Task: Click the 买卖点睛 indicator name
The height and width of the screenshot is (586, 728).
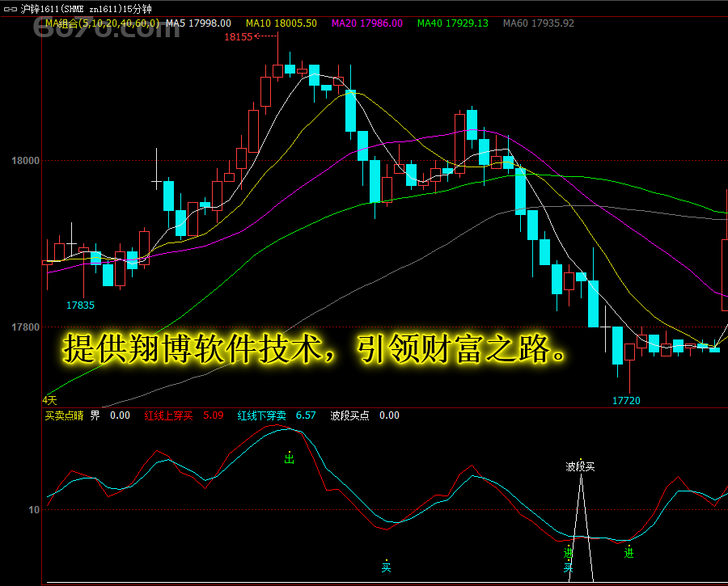Action: [x=64, y=415]
